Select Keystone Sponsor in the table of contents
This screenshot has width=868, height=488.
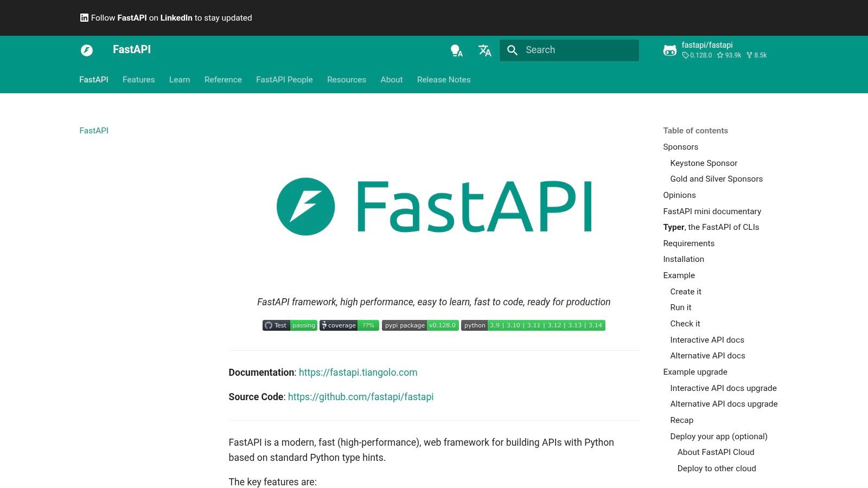point(704,163)
